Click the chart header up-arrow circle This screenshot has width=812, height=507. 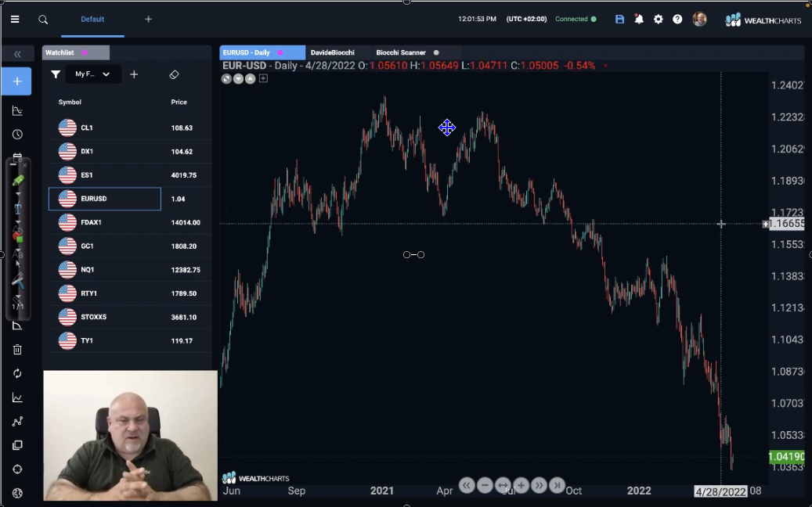250,79
